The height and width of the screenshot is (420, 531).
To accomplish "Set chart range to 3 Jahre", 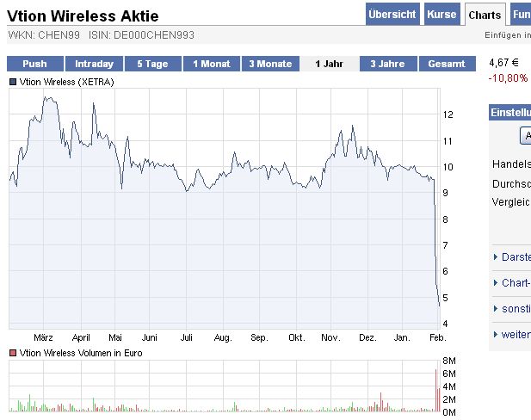I will pos(388,64).
